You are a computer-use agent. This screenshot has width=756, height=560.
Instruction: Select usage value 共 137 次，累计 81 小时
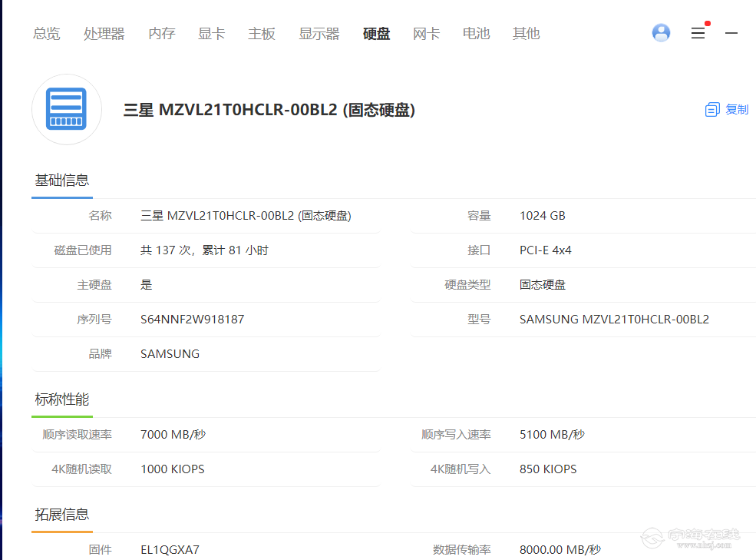[x=204, y=250]
